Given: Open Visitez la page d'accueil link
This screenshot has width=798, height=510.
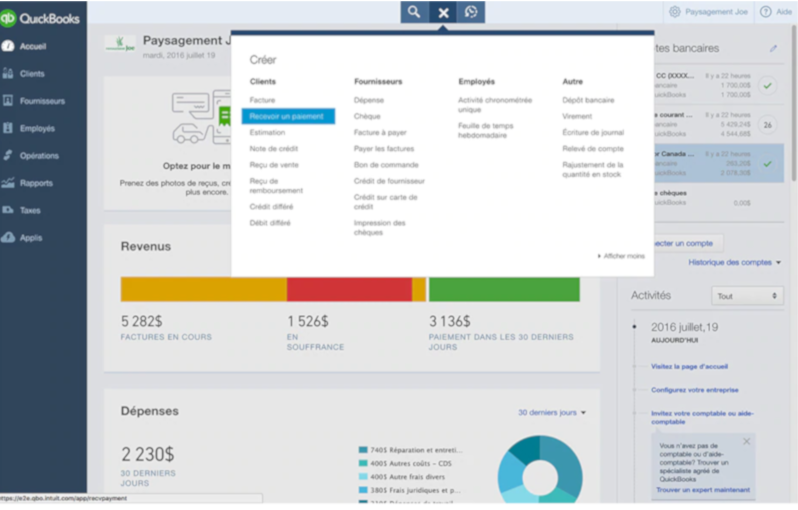Looking at the screenshot, I should coord(689,366).
